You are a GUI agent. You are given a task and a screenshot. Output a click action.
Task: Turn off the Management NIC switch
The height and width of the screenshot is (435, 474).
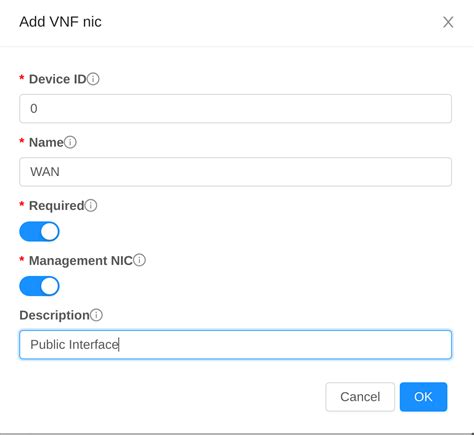tap(39, 286)
